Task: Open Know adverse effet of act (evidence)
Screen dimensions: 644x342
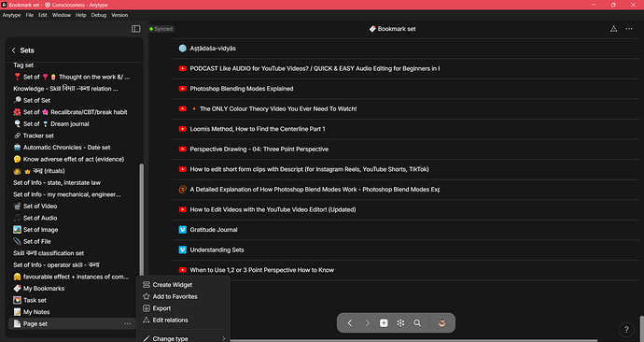Action: 74,159
